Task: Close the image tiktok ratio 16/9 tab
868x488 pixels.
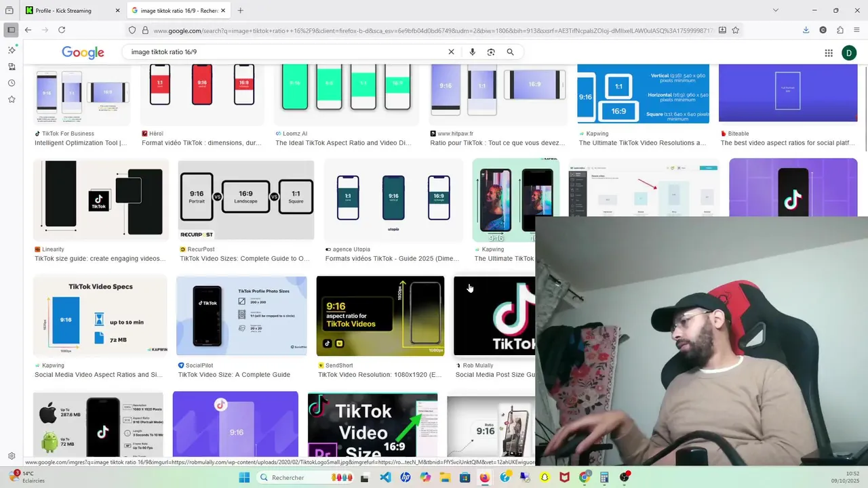Action: pyautogui.click(x=223, y=10)
